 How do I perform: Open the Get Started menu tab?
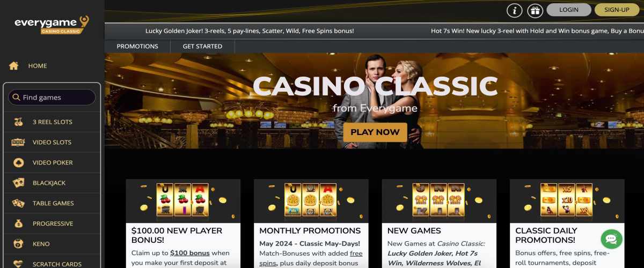pyautogui.click(x=202, y=47)
